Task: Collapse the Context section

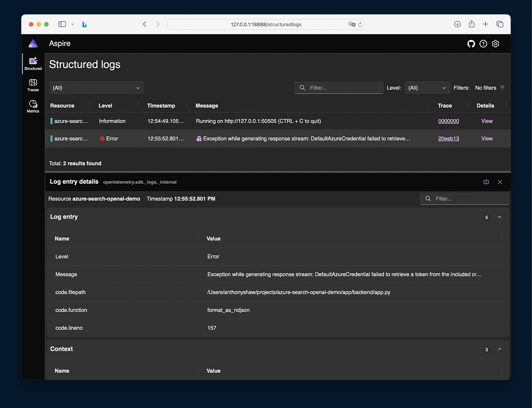Action: tap(500, 349)
